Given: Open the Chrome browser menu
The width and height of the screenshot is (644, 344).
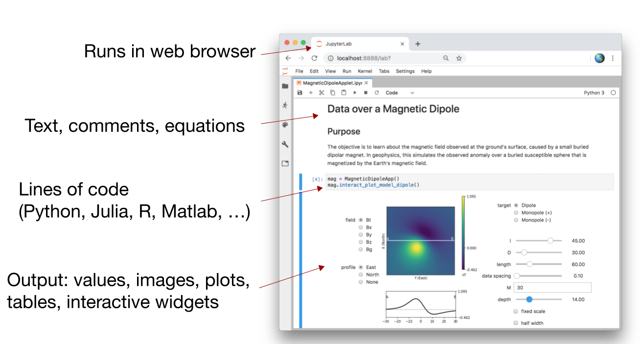Looking at the screenshot, I should coord(613,58).
